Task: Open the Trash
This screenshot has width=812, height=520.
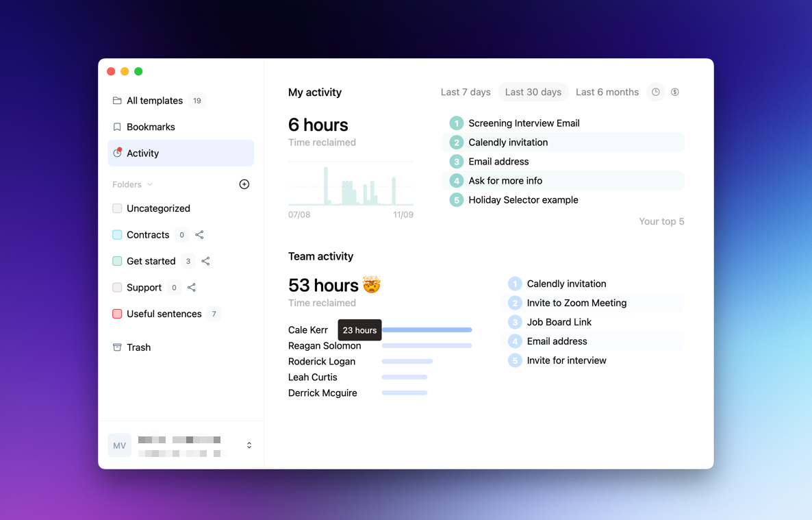Action: [139, 347]
